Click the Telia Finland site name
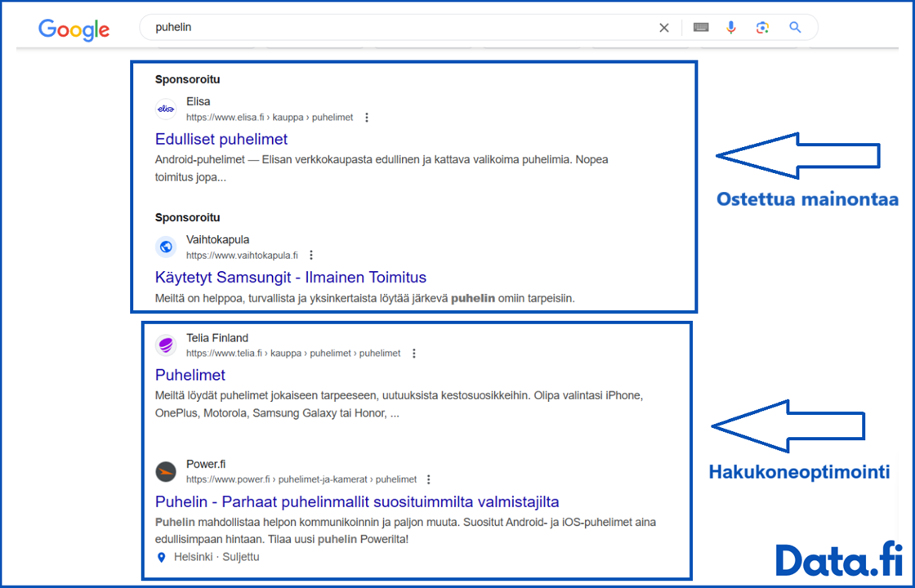Screen dimensions: 915x588 tap(217, 338)
